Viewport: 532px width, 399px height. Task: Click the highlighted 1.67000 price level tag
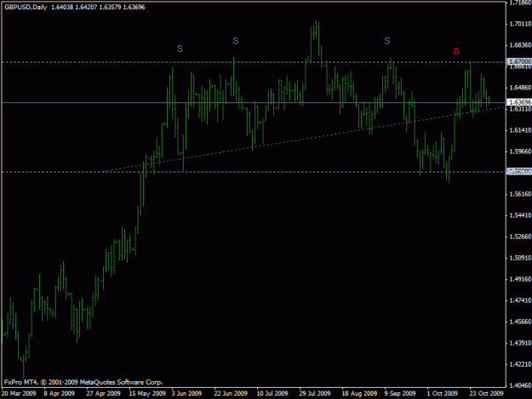click(519, 62)
